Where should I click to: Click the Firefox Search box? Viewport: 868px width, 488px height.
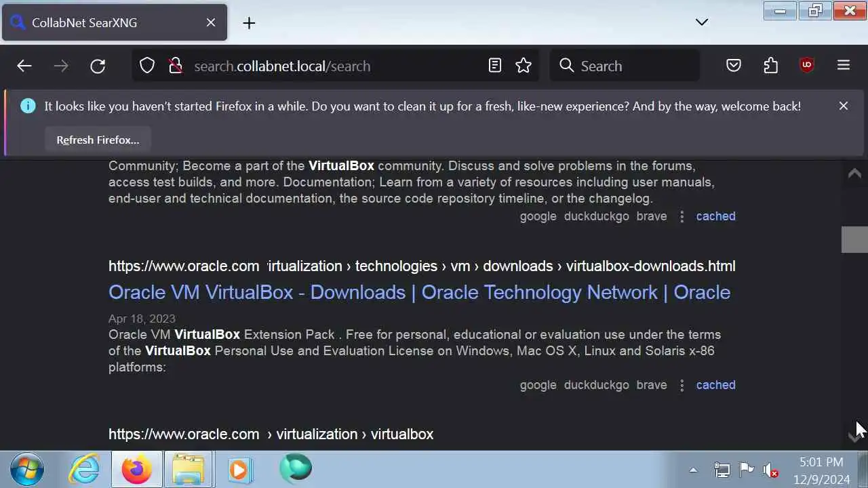pyautogui.click(x=624, y=66)
